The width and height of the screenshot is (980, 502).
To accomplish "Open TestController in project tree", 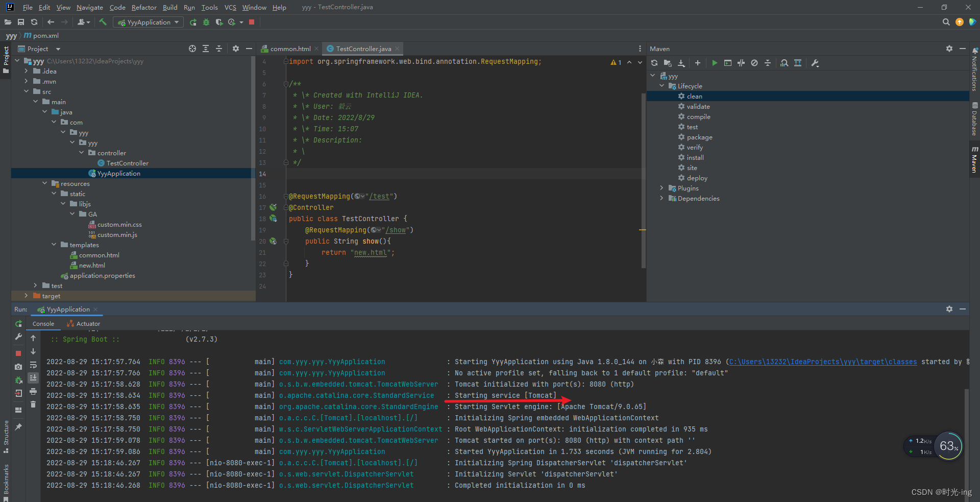I will (x=128, y=163).
